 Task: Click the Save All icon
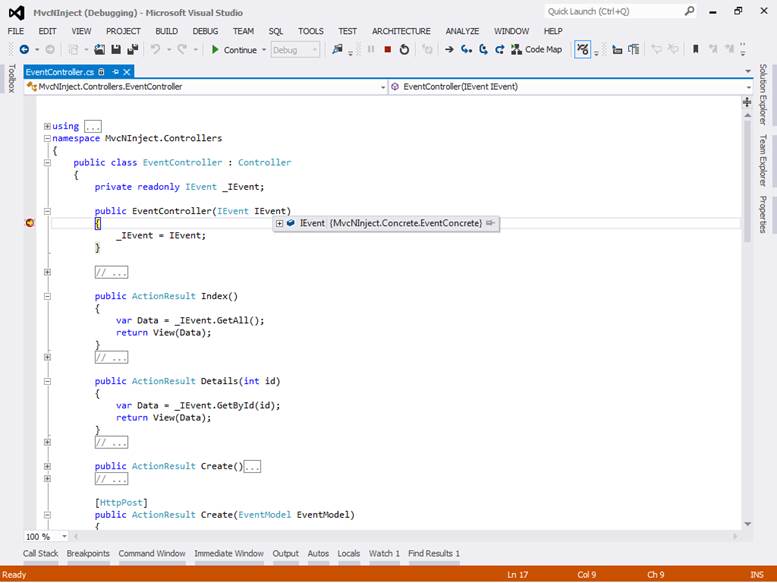pyautogui.click(x=132, y=50)
